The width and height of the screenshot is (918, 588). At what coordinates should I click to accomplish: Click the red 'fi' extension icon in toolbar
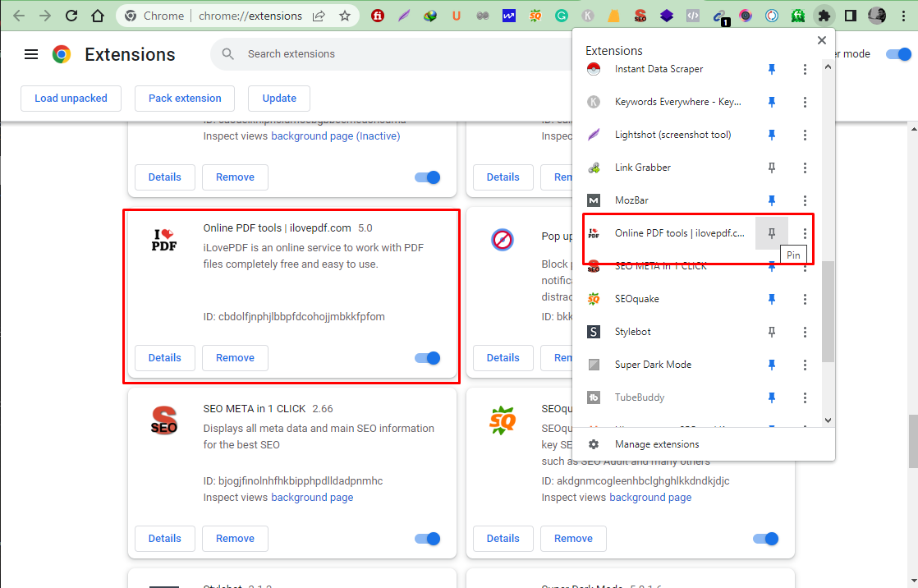[x=378, y=16]
